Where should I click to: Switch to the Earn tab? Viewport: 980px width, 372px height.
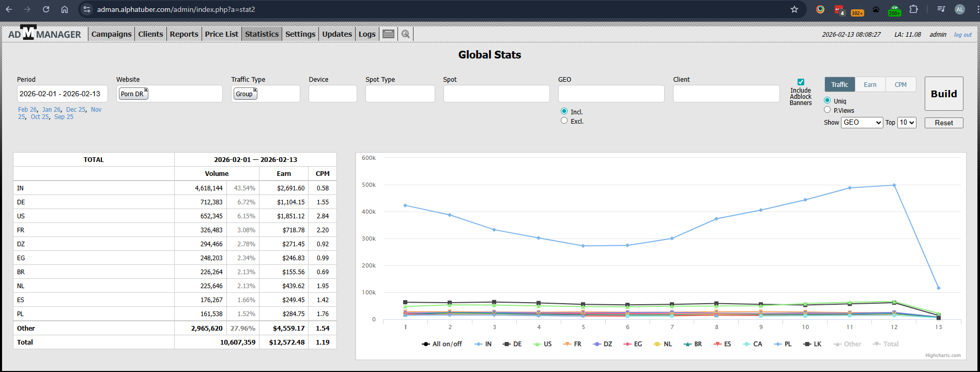pyautogui.click(x=870, y=84)
